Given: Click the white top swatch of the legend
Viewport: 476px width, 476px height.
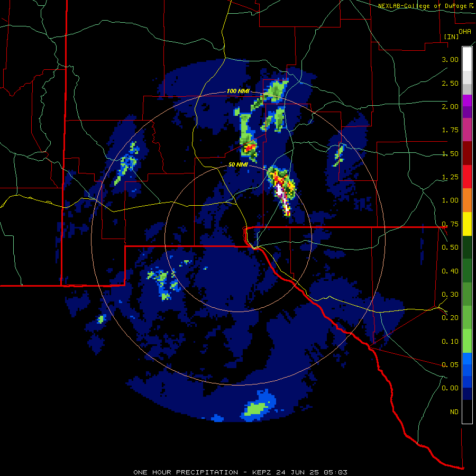Looking at the screenshot, I should point(467,59).
